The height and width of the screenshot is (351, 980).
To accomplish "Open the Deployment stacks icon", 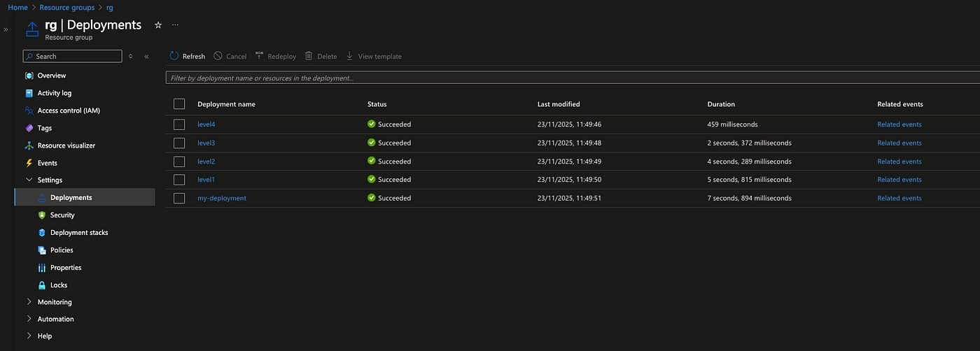I will pyautogui.click(x=42, y=233).
